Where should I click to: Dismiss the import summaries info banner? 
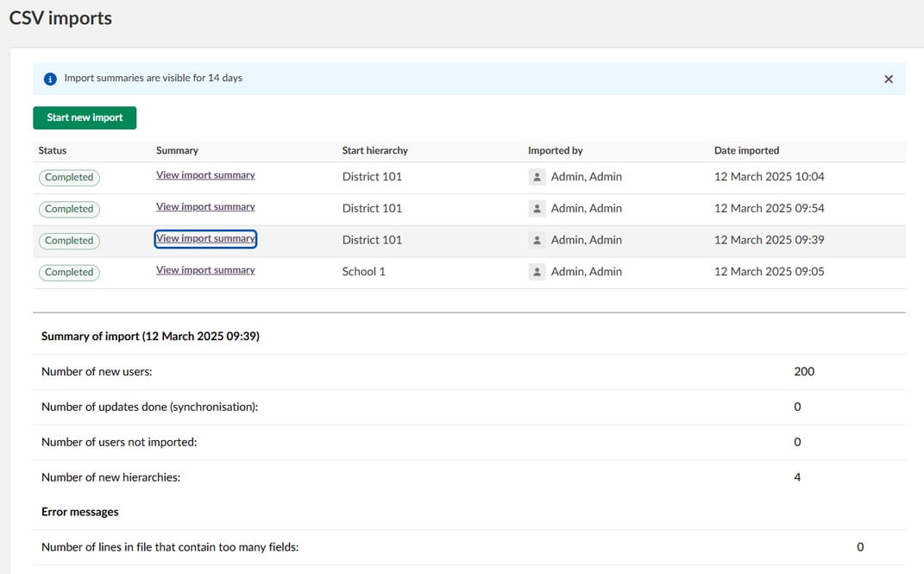tap(888, 79)
